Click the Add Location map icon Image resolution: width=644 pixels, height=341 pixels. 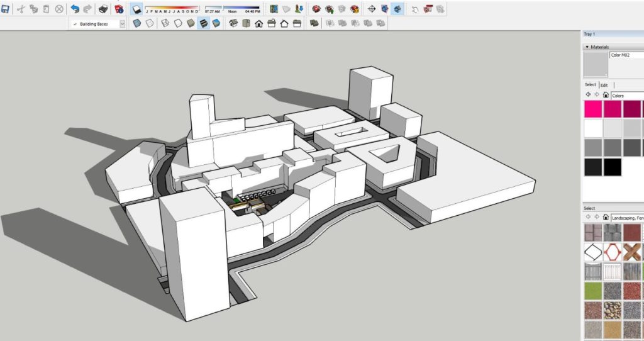pyautogui.click(x=274, y=9)
